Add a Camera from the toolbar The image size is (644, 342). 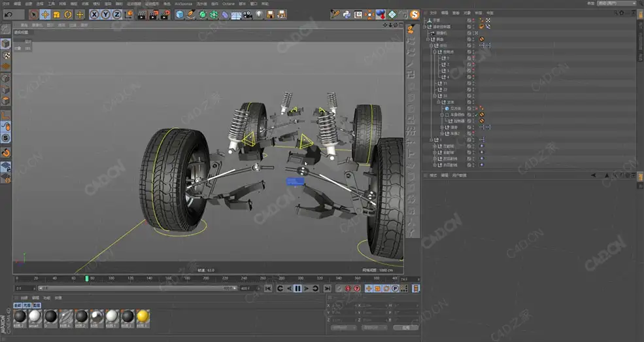pyautogui.click(x=248, y=15)
